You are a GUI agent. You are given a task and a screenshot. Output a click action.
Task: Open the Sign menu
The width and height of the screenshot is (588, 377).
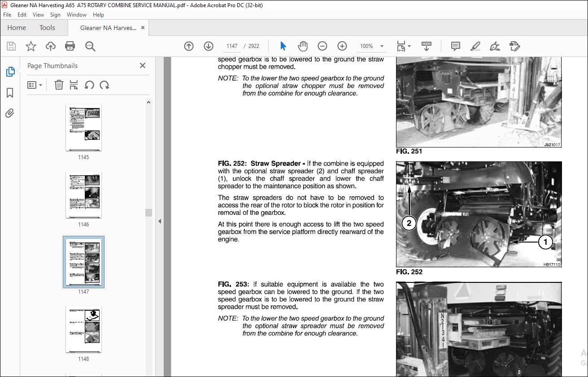pyautogui.click(x=55, y=15)
